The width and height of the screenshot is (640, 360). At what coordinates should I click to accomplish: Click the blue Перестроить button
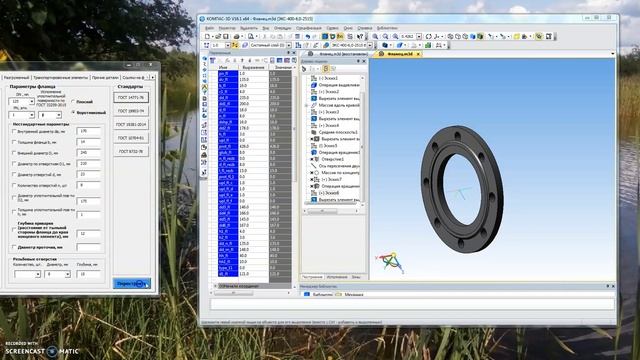pos(131,283)
